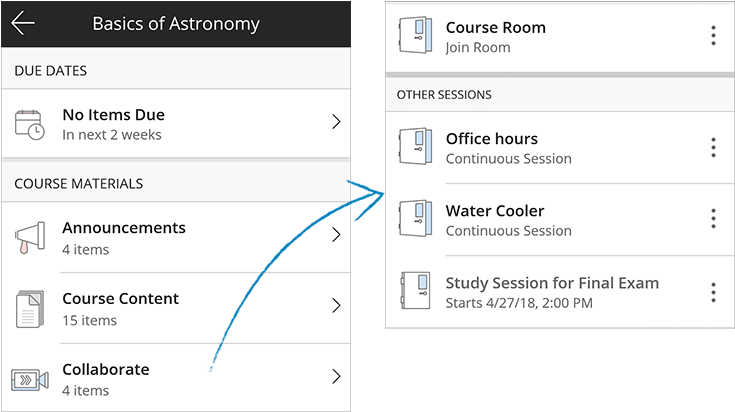Open options menu for Course Room
735x412 pixels.
713,36
